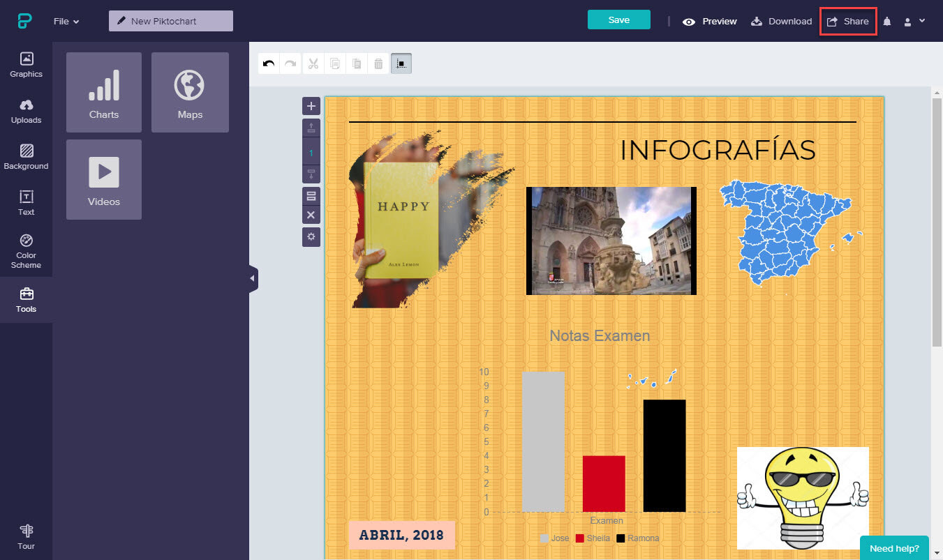This screenshot has width=943, height=560.
Task: Open the File dropdown menu
Action: 66,22
